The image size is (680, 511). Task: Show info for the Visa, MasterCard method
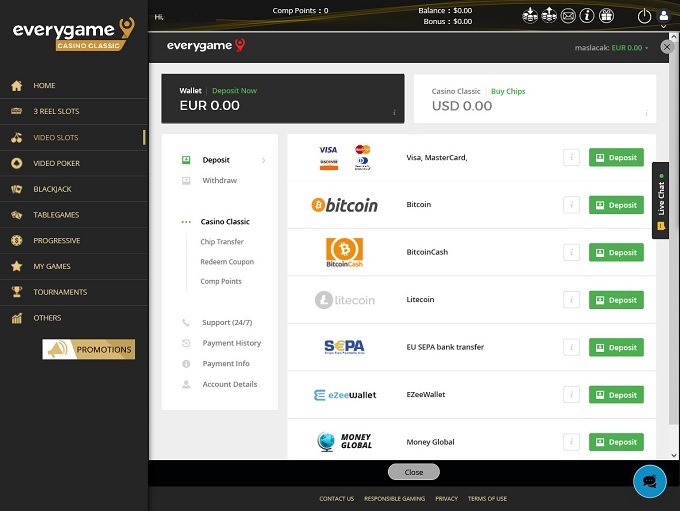(571, 157)
